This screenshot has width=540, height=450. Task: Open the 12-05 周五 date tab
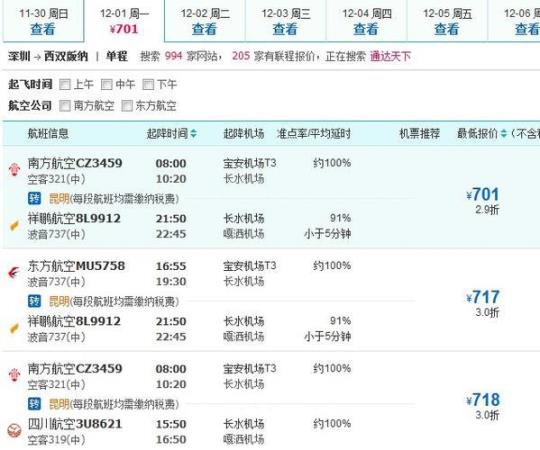click(447, 21)
